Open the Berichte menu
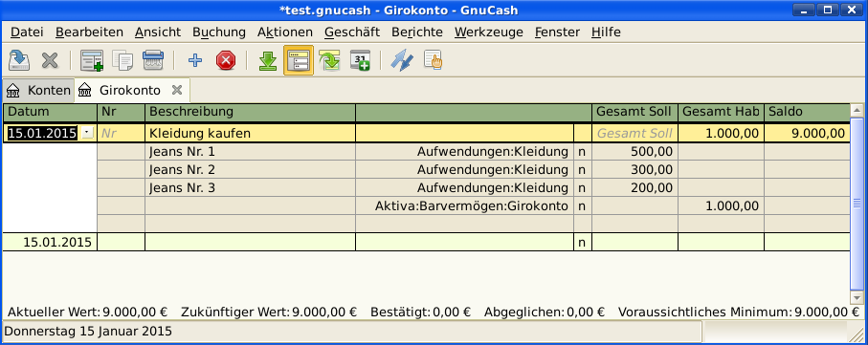This screenshot has width=868, height=345. [x=417, y=32]
